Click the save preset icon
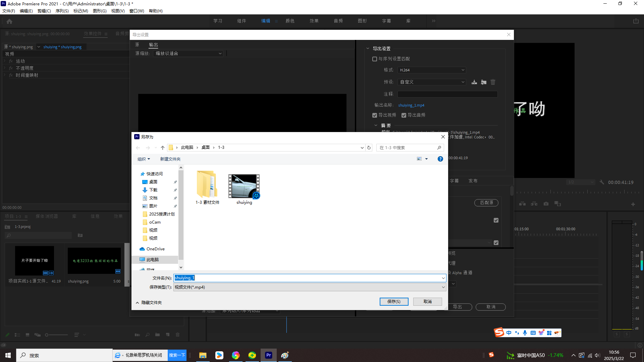The image size is (644, 362). (x=474, y=82)
